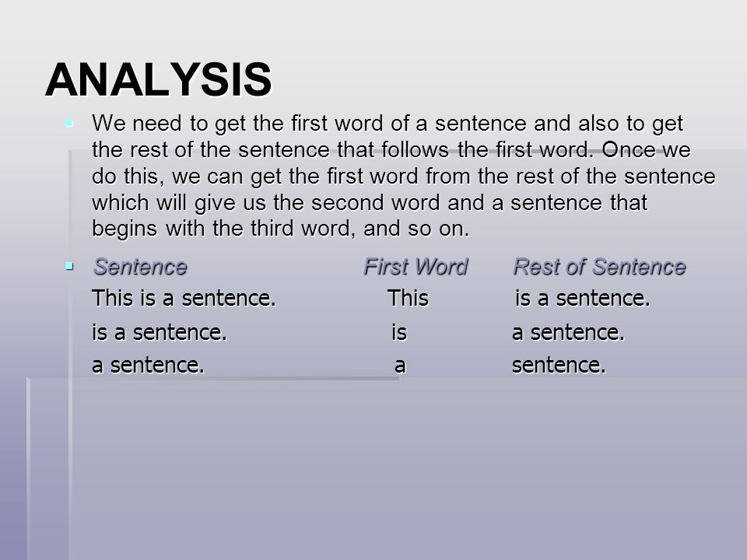The image size is (747, 560).
Task: Click the line starting 'We need to get'
Action: tap(388, 124)
